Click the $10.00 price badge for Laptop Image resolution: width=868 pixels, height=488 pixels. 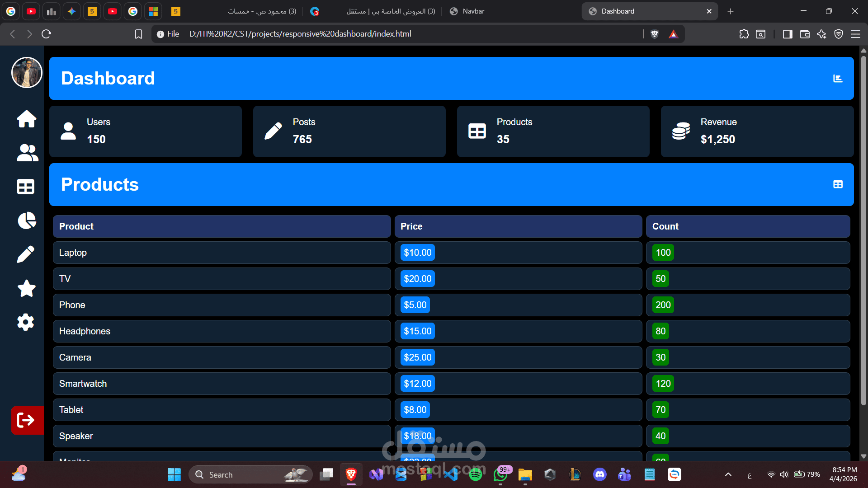[417, 253]
